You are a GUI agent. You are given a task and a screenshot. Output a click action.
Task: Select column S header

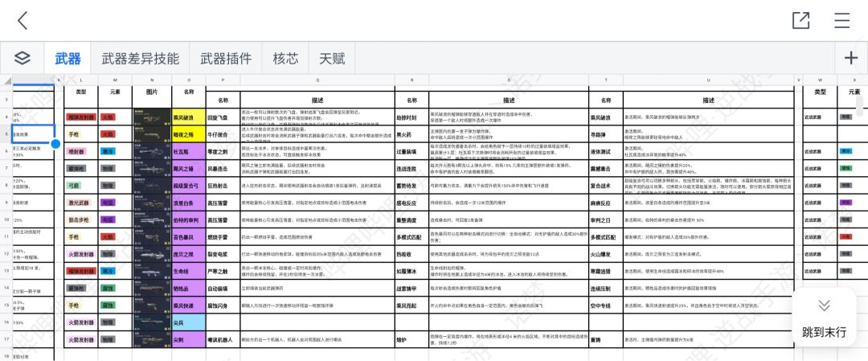pyautogui.click(x=509, y=80)
